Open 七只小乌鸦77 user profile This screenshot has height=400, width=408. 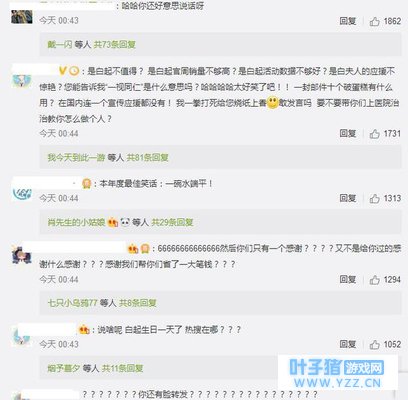coord(72,303)
